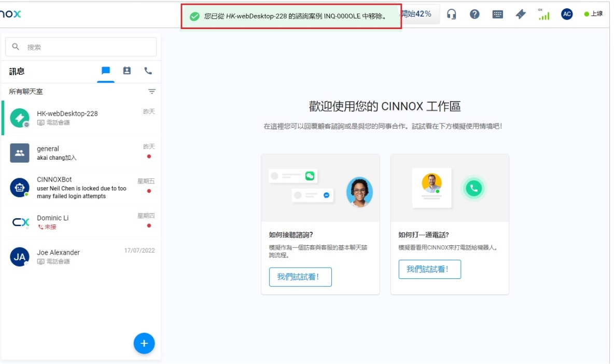Open the help question mark icon
615x364 pixels.
tap(474, 15)
